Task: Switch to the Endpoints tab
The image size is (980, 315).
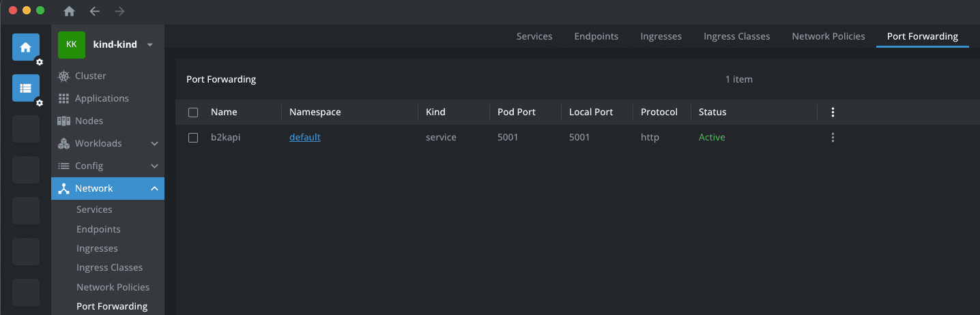Action: (596, 36)
